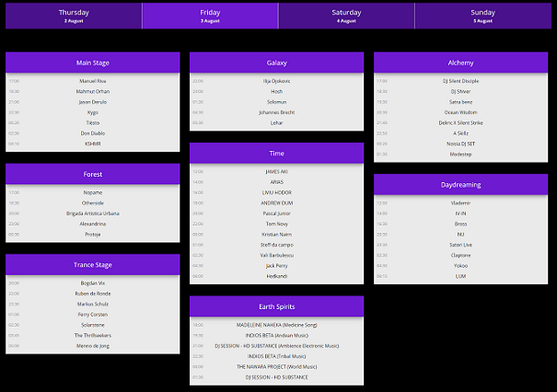Click the Galaxy stage header

pos(277,63)
